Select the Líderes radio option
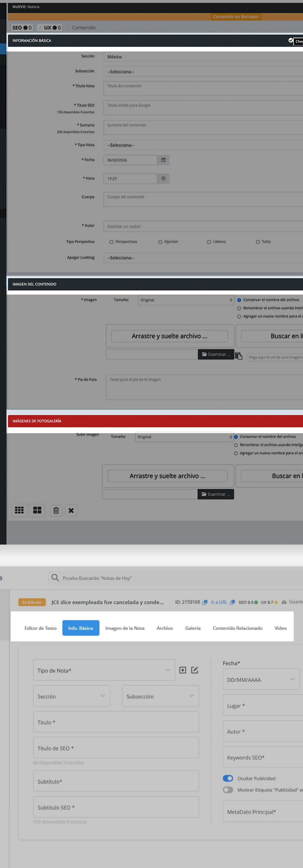Screen dimensions: 303x868 click(x=209, y=242)
